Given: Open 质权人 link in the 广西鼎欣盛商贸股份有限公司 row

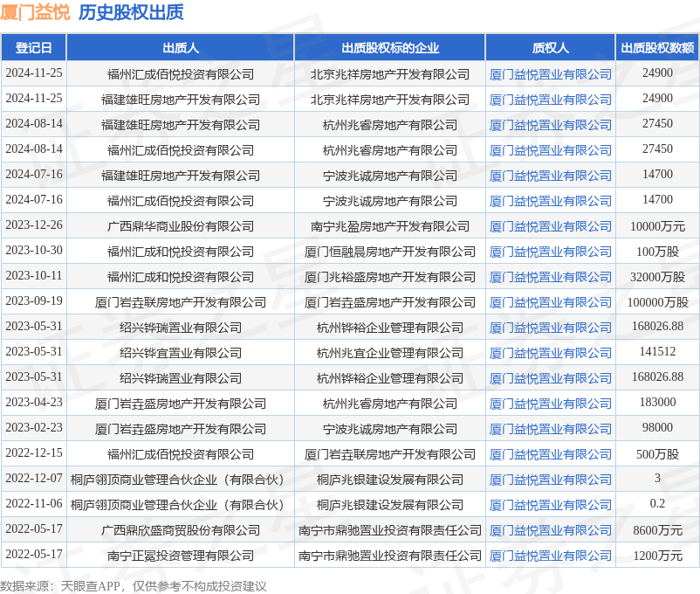Looking at the screenshot, I should pos(551,530).
